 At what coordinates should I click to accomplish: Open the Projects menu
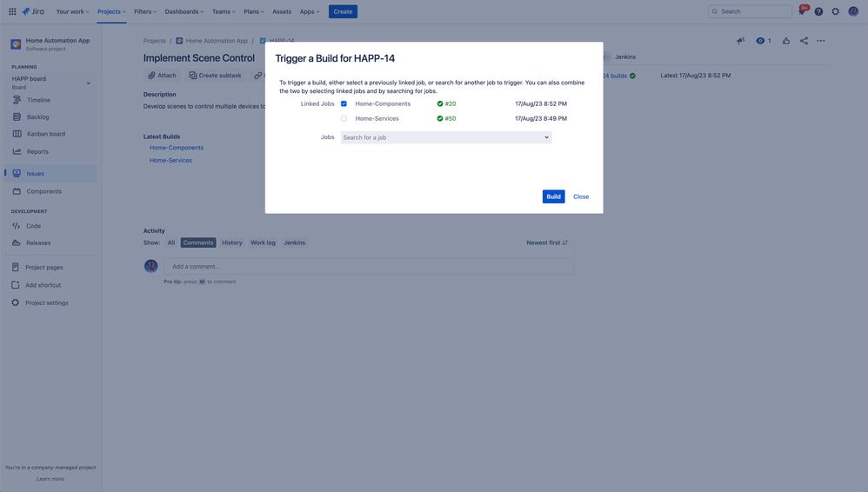111,11
